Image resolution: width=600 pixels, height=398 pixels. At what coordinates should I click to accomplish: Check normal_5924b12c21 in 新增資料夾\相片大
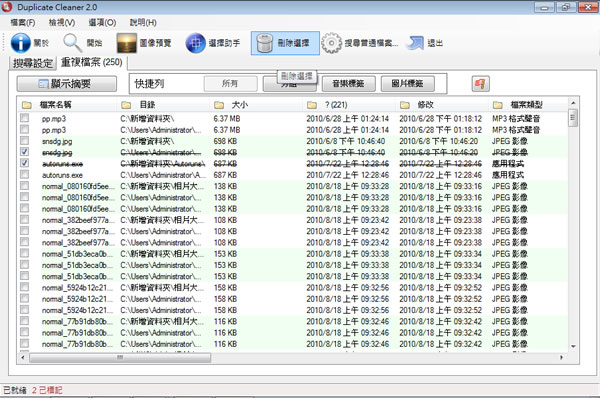[x=24, y=287]
